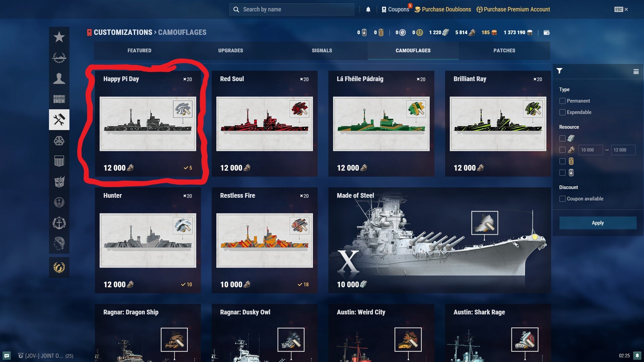Screen dimensions: 644x362
Task: Click the Search by name field
Action: point(292,9)
